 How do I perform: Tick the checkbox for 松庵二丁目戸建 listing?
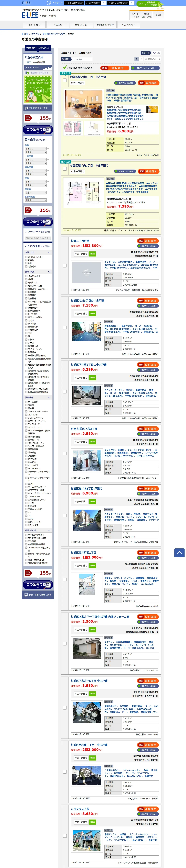tap(65, 265)
